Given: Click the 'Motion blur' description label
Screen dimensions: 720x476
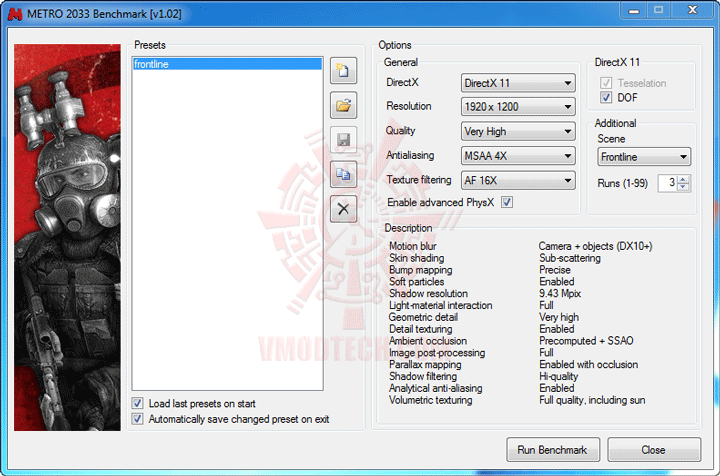Looking at the screenshot, I should pos(412,246).
